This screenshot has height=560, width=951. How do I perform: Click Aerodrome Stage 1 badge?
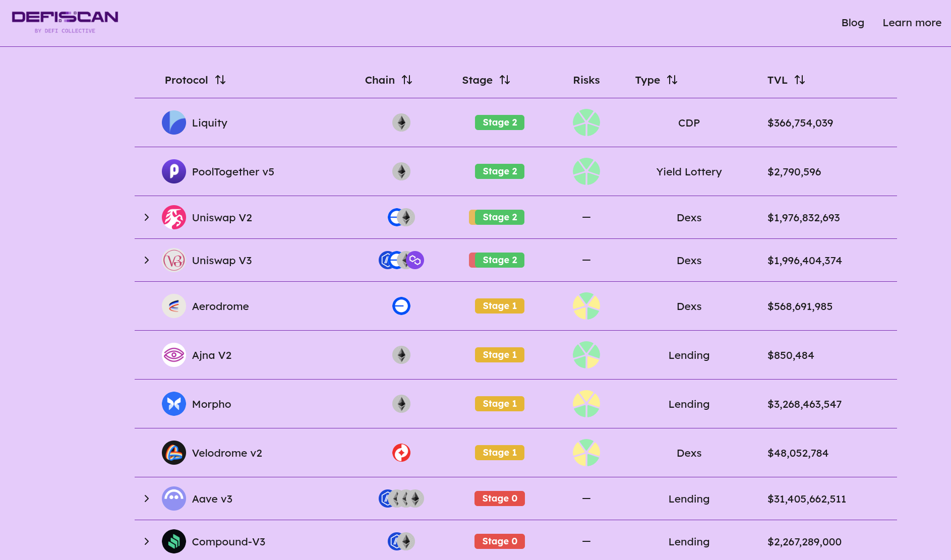pos(500,306)
